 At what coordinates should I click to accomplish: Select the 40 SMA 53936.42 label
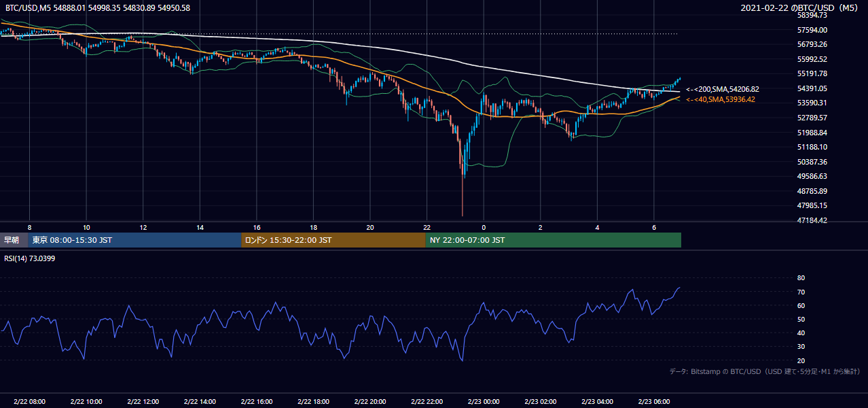click(x=720, y=99)
